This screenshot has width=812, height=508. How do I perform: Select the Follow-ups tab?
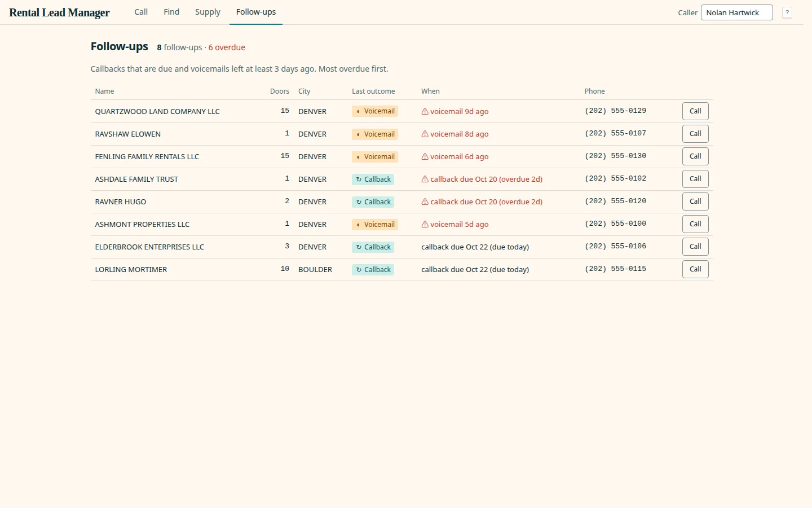tap(256, 12)
